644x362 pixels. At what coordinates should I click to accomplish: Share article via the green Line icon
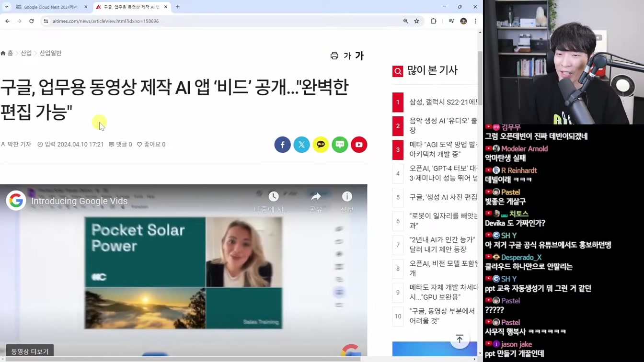click(x=340, y=145)
